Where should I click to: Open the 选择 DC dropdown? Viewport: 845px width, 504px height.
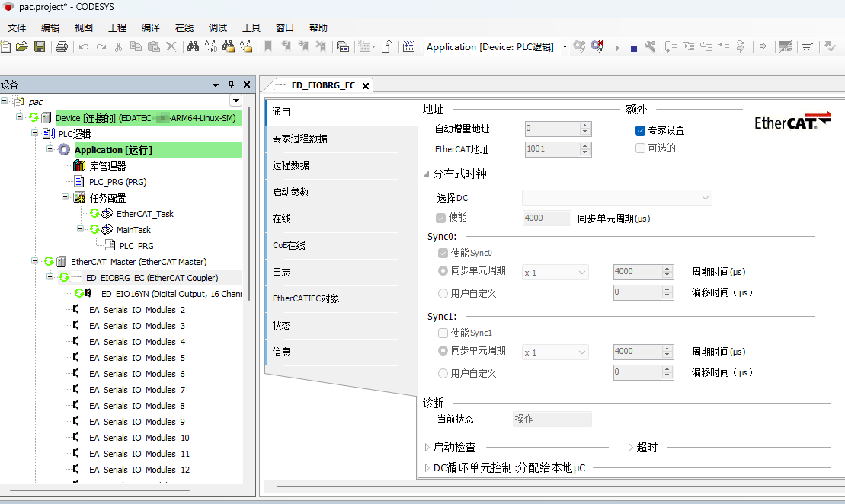pos(616,198)
